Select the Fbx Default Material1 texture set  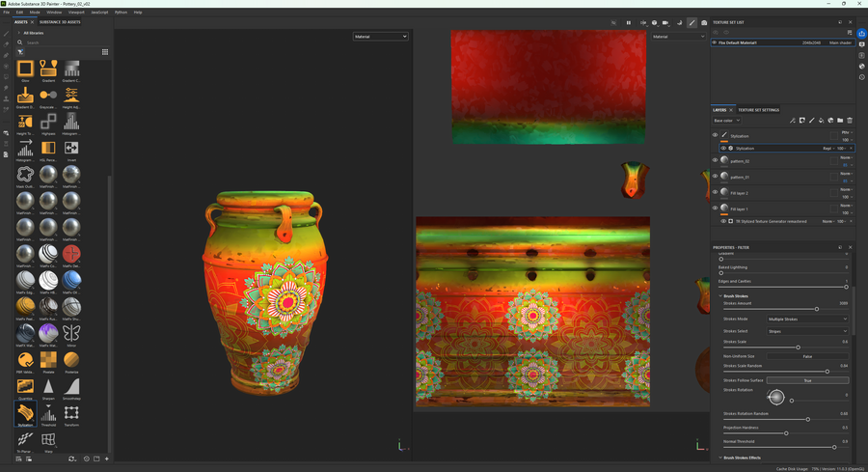tap(762, 42)
